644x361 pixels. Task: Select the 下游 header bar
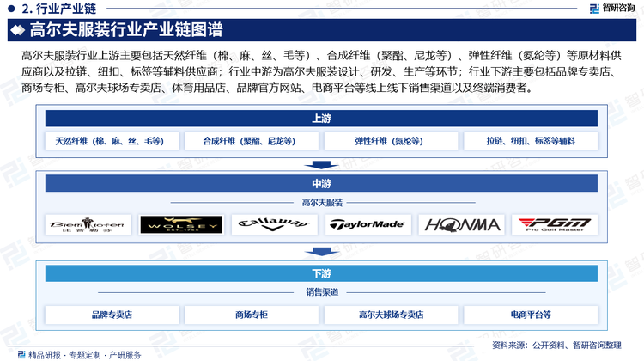click(x=321, y=273)
